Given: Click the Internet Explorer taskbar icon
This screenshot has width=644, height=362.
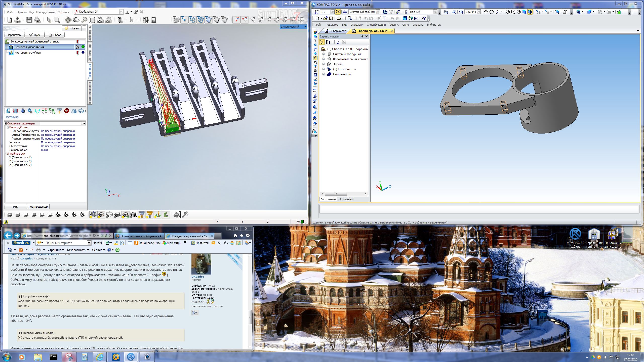Looking at the screenshot, I should (100, 357).
